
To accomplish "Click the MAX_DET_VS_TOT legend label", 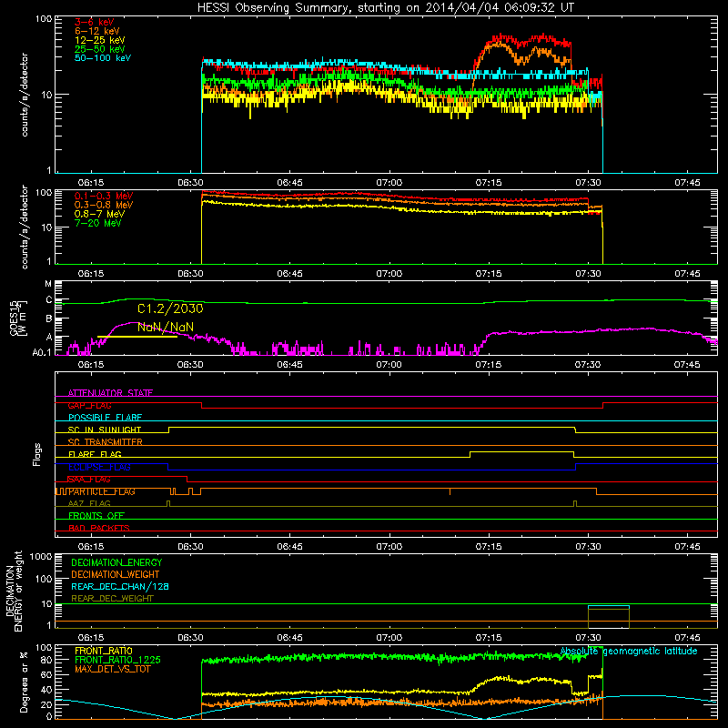I will 113,669.
